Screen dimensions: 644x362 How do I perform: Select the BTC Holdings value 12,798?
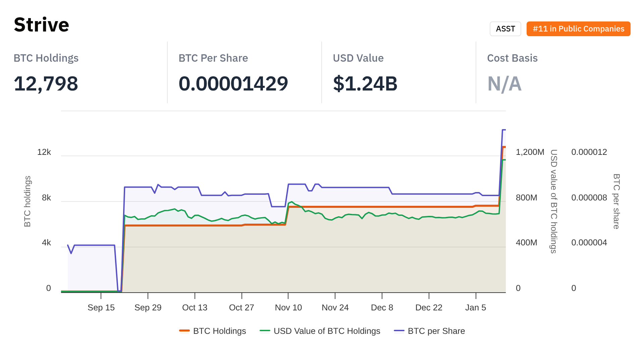pos(46,84)
